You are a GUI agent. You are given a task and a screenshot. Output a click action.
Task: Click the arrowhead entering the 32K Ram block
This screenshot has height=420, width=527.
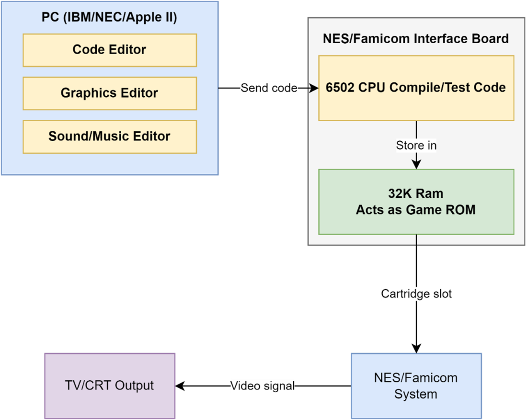416,164
